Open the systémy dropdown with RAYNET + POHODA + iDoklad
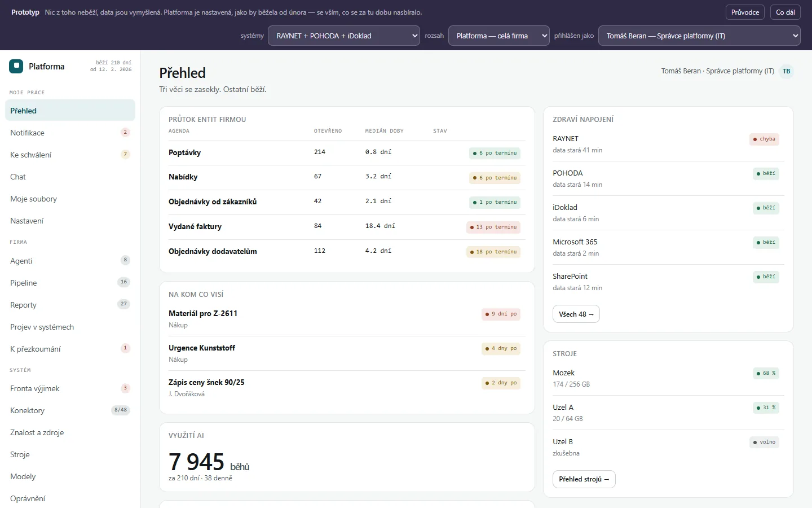812x508 pixels. click(344, 36)
